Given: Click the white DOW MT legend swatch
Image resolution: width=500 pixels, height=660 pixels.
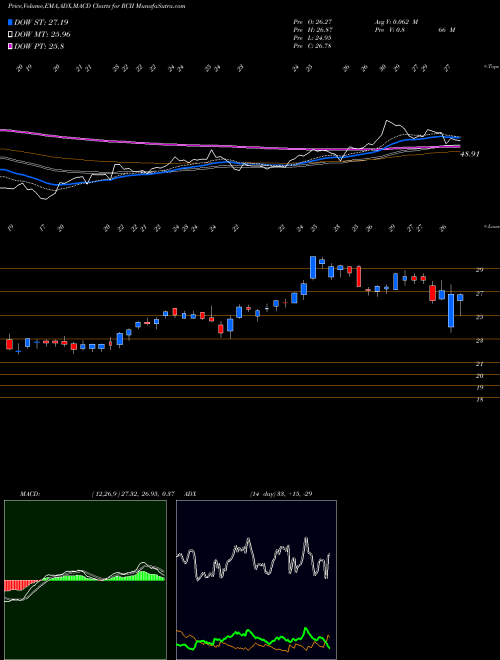Looking at the screenshot, I should [x=10, y=35].
